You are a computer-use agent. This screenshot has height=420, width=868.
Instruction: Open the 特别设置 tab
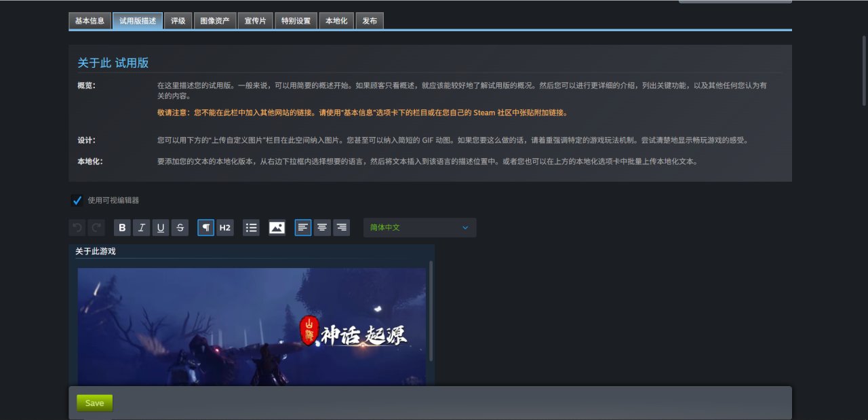(x=296, y=21)
